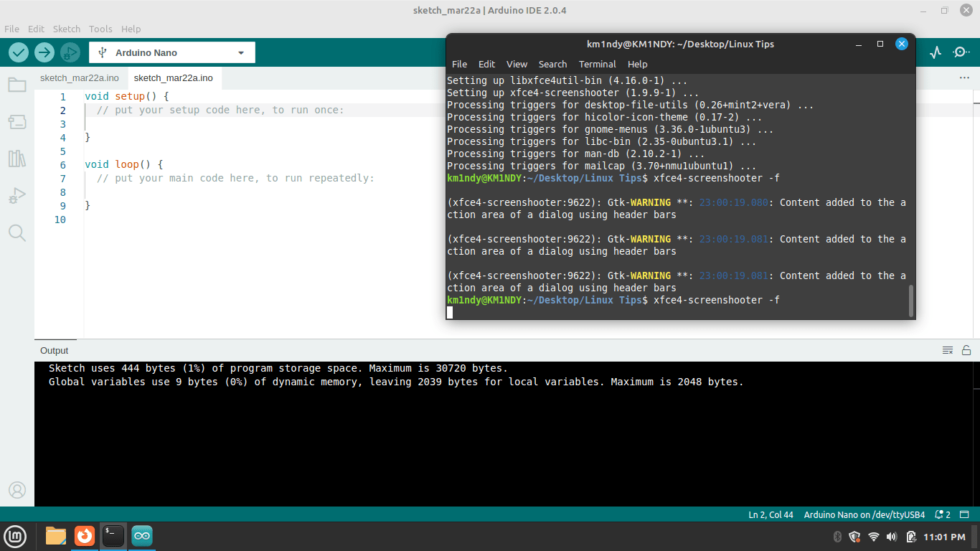
Task: Open the account profile icon in sidebar
Action: pos(17,490)
